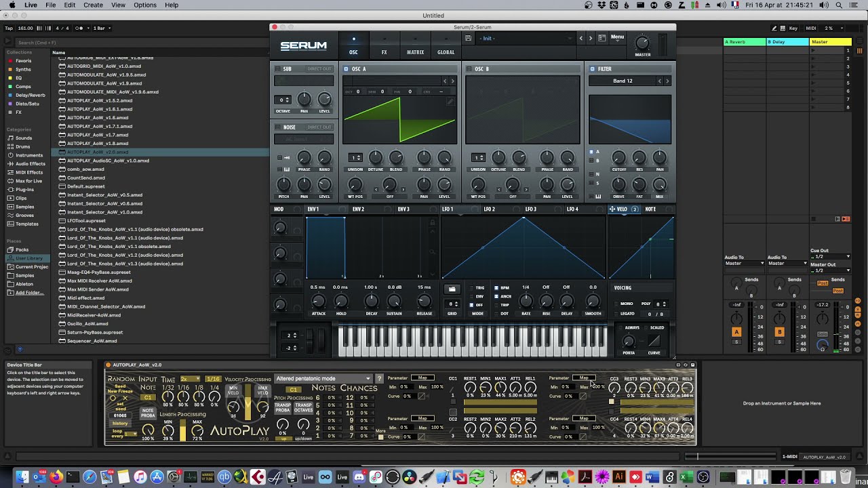The image size is (868, 488).
Task: Open the Cue Out 1/2 dropdown
Action: click(831, 257)
